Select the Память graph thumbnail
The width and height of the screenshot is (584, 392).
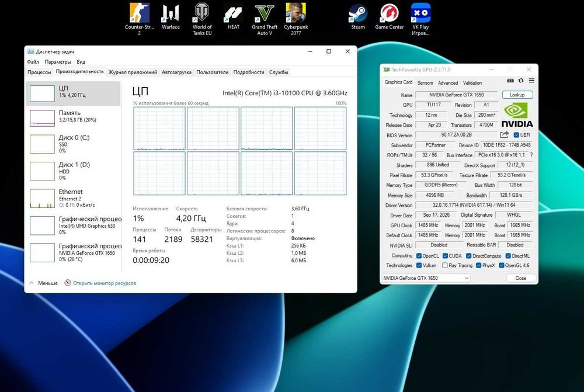42,118
